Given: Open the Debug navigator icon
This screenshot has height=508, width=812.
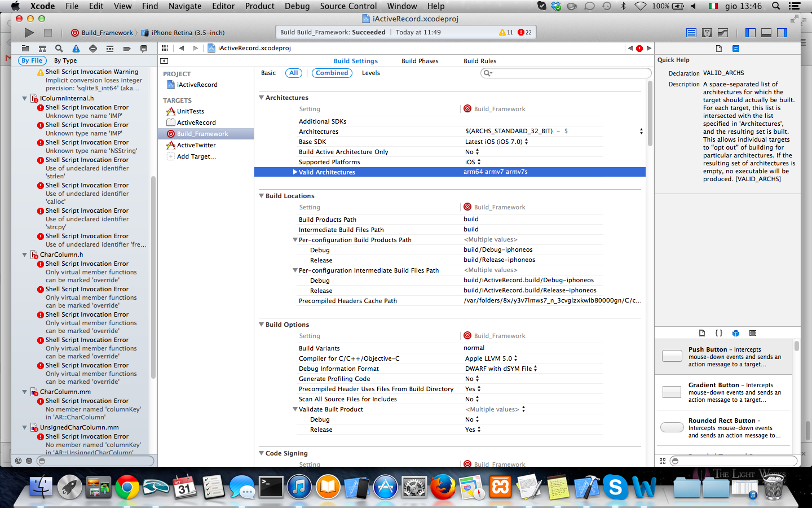Looking at the screenshot, I should 110,49.
